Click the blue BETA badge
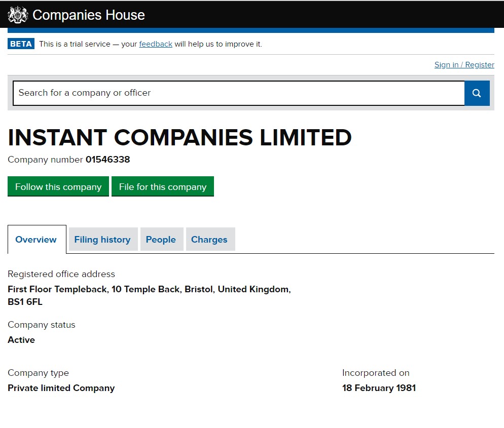Image resolution: width=504 pixels, height=428 pixels. pos(21,44)
